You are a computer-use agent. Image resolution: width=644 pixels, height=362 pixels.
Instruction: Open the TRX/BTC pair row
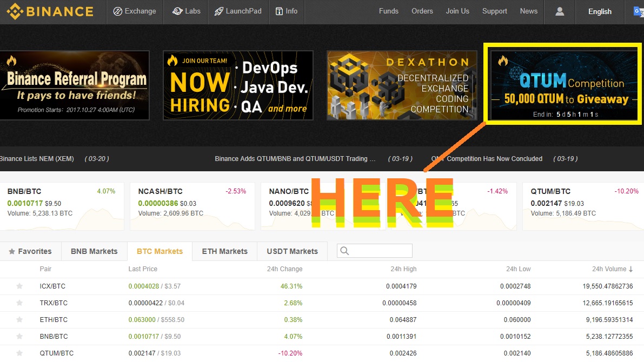click(322, 303)
